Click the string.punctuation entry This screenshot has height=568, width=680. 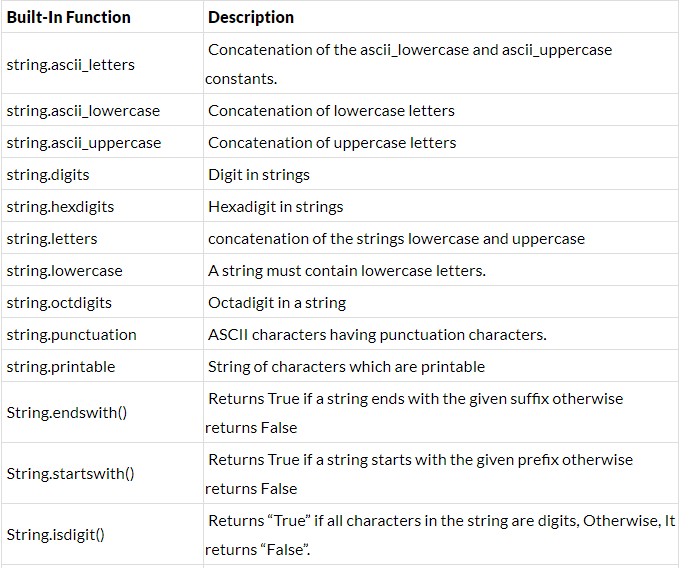72,335
